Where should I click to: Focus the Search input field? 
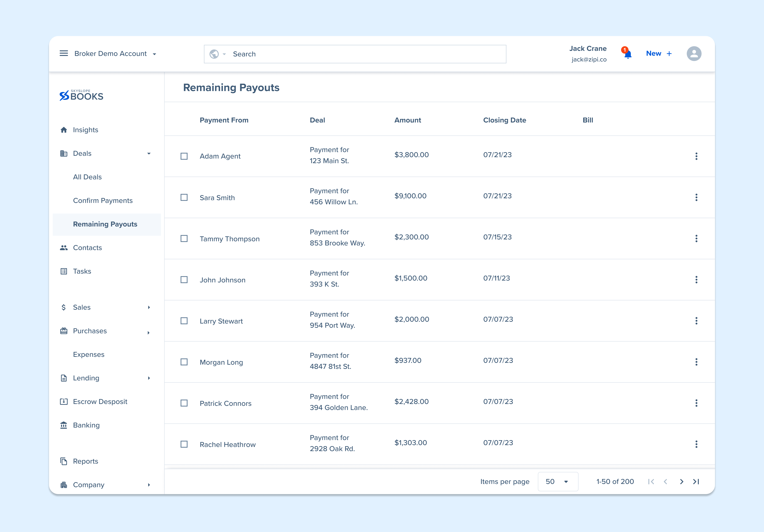click(366, 54)
